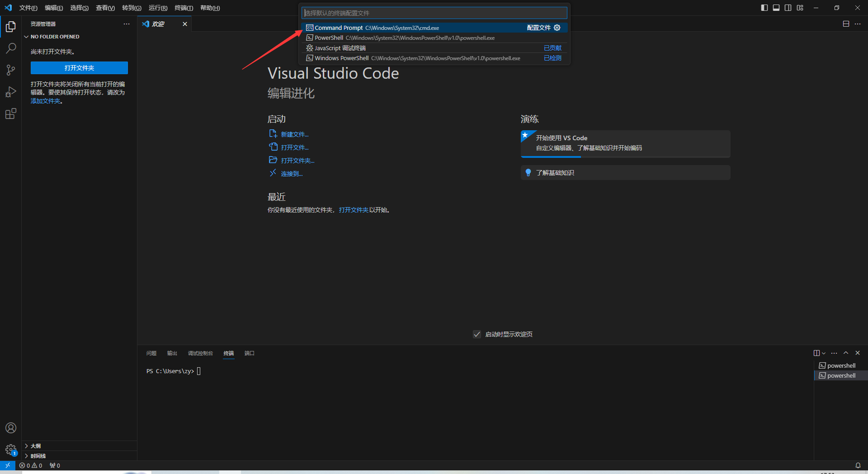Viewport: 868px width, 474px height.
Task: Click the terminal prompt input area
Action: click(x=198, y=371)
